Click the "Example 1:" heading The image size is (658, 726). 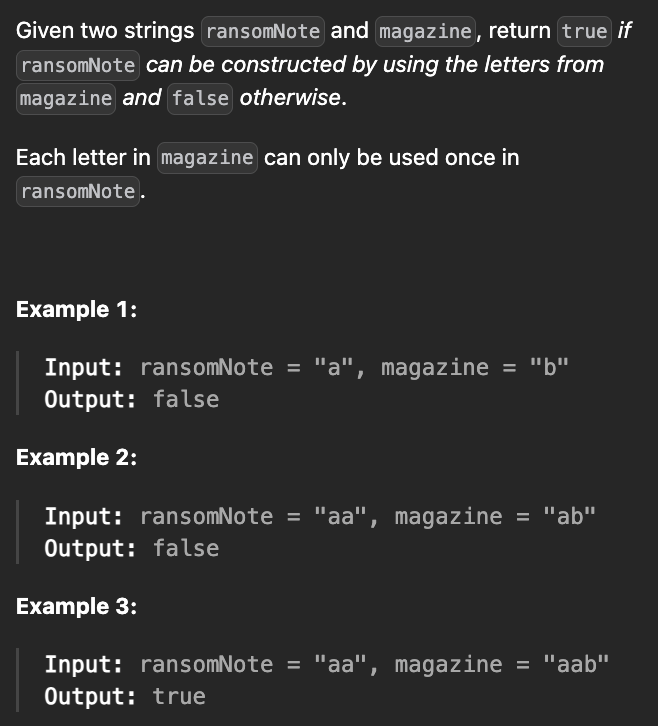(76, 309)
